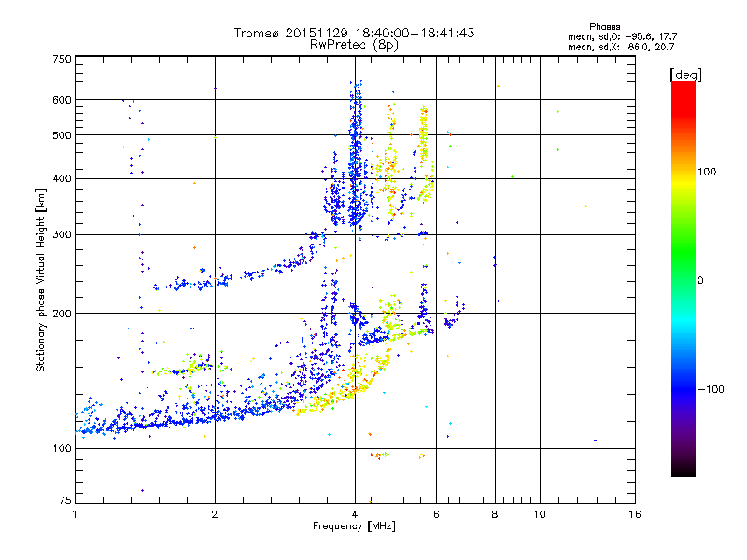Click the plot title 'Tromsø 20151129 18:40:00-18:41:43'
Screen dimensions: 747x560
pos(354,33)
